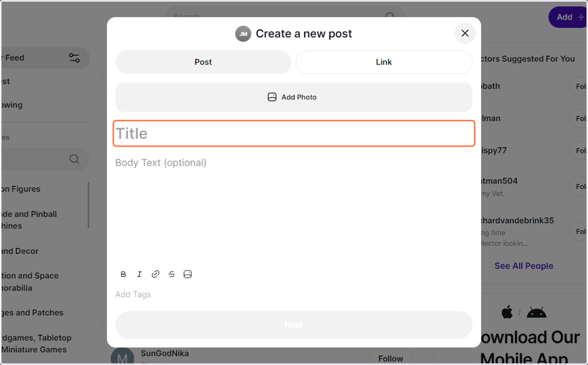Click the top search bar magnifier icon

pos(390,16)
